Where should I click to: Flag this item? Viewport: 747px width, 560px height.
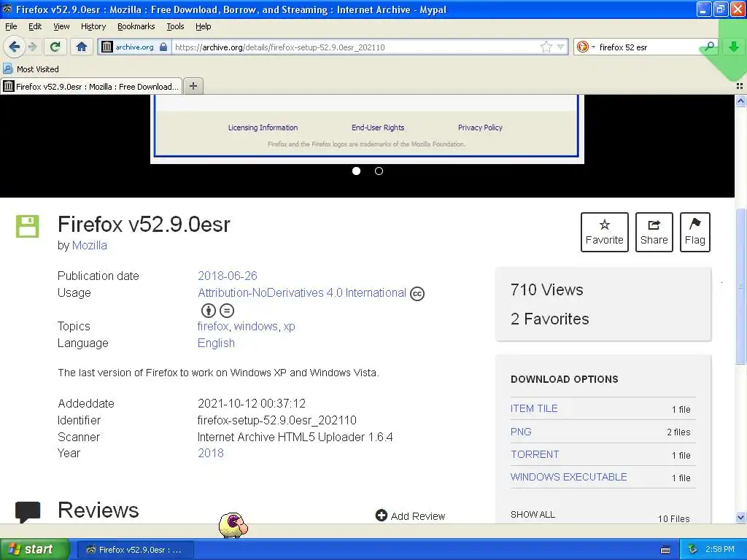click(x=695, y=232)
